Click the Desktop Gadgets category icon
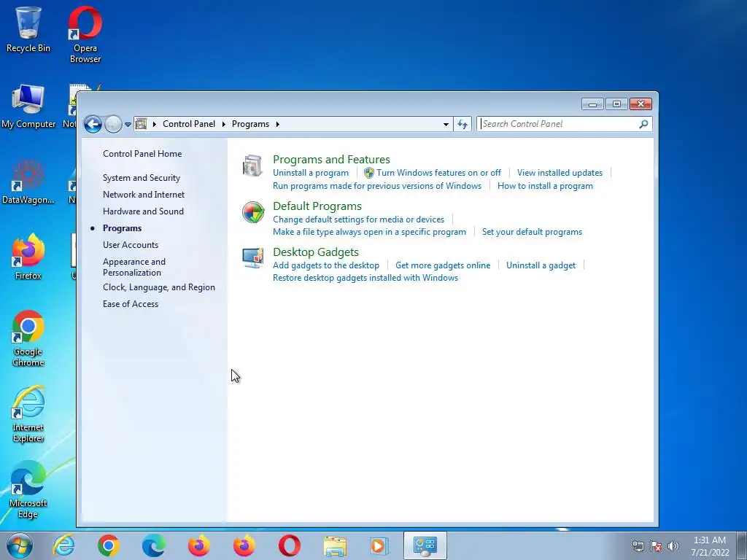 pos(252,258)
